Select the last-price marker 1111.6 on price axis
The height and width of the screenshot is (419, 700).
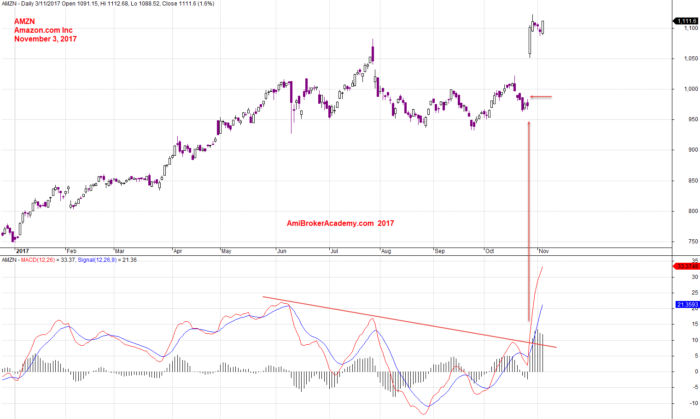(x=686, y=21)
